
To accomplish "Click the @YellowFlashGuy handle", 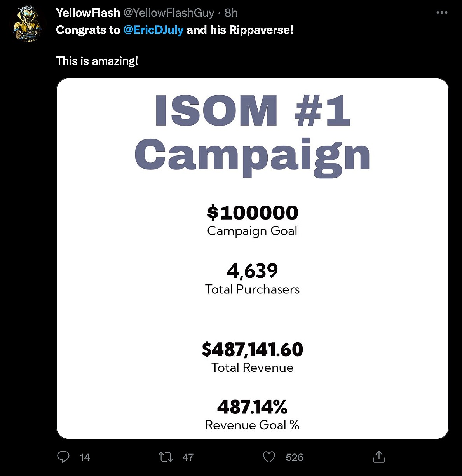I will [169, 13].
